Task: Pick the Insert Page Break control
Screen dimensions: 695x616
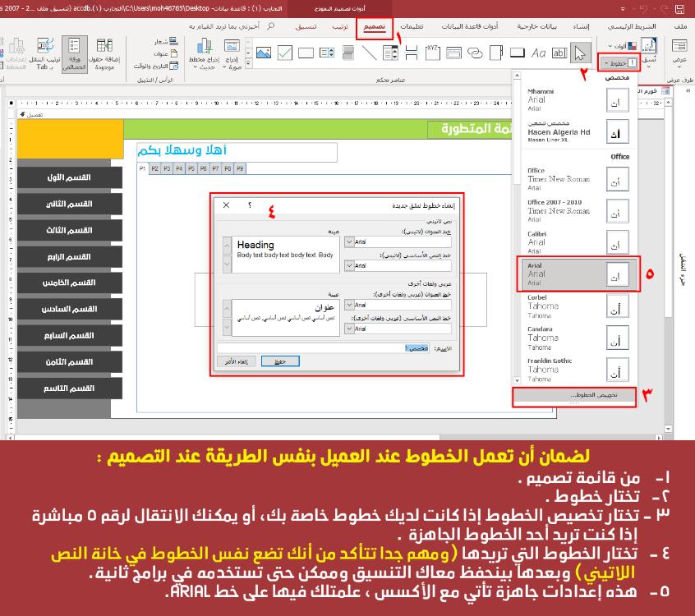Action: tap(412, 53)
